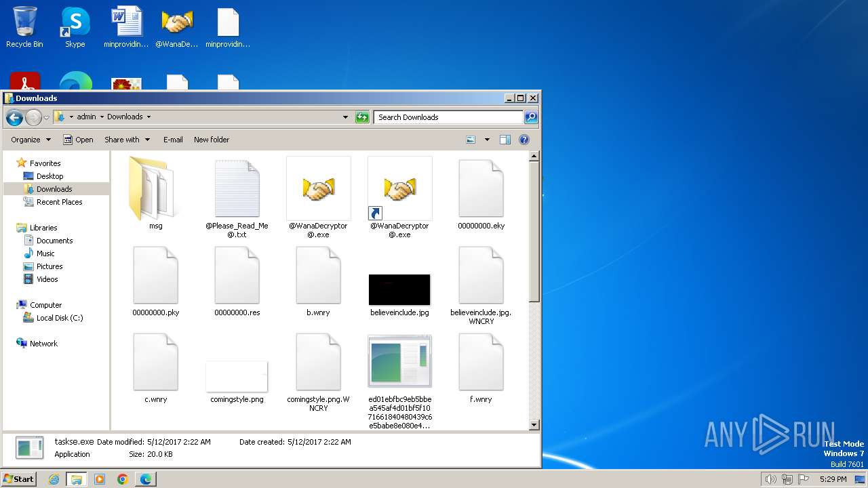Click the taskbar clock showing 5:29 PM
The width and height of the screenshot is (868, 488).
(833, 479)
